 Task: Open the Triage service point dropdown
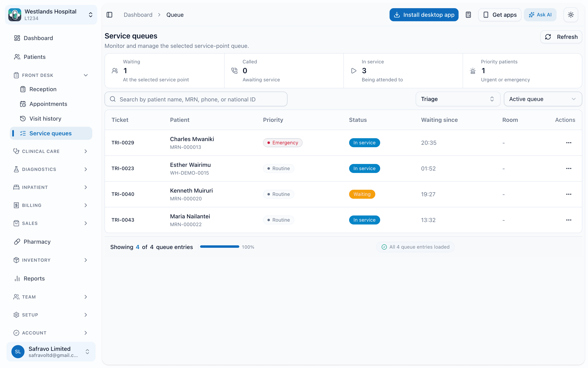point(458,99)
